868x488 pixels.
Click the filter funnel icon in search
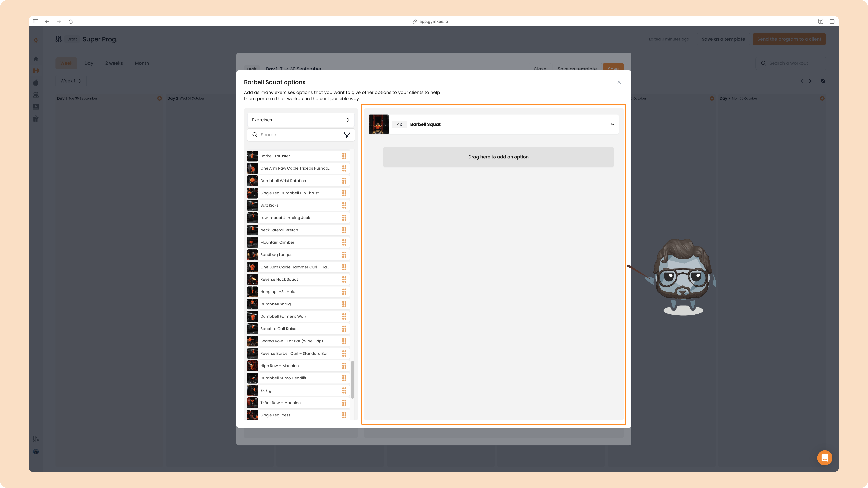[x=347, y=135]
